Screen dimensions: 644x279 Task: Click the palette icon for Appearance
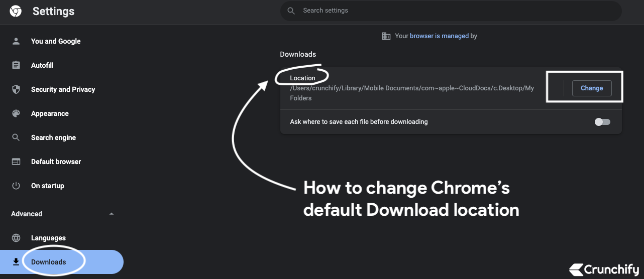tap(16, 113)
